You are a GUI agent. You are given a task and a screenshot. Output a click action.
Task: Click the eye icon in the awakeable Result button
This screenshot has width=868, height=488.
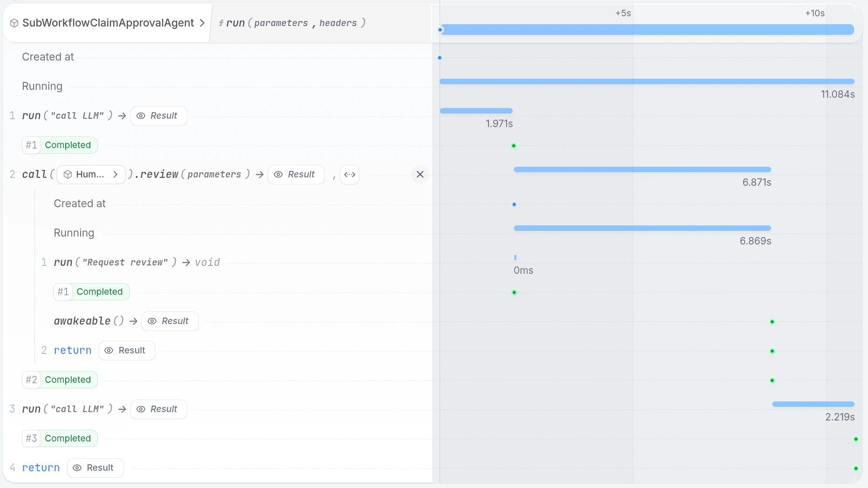click(x=152, y=321)
